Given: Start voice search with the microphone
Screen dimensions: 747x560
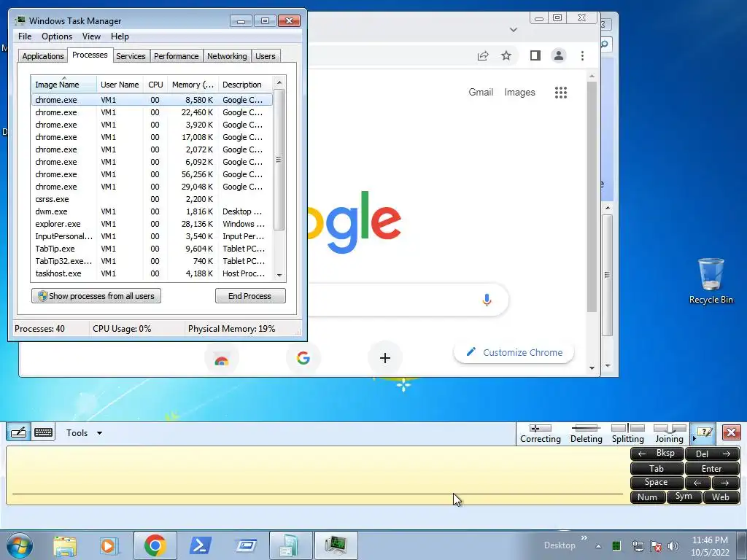Looking at the screenshot, I should (487, 300).
